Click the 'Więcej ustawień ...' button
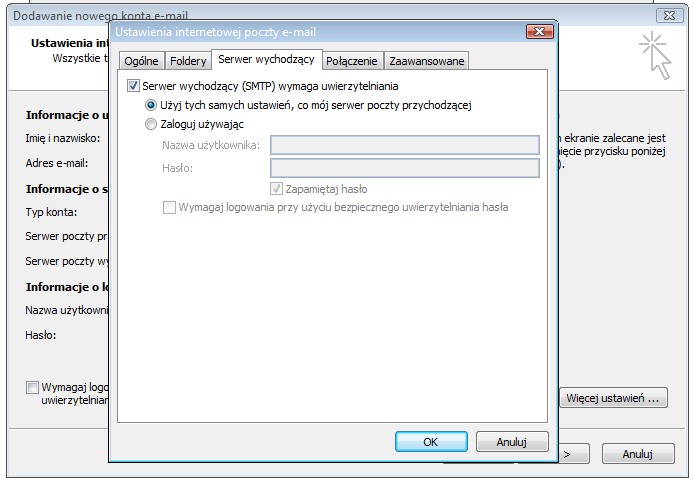694x484 pixels. coord(612,398)
